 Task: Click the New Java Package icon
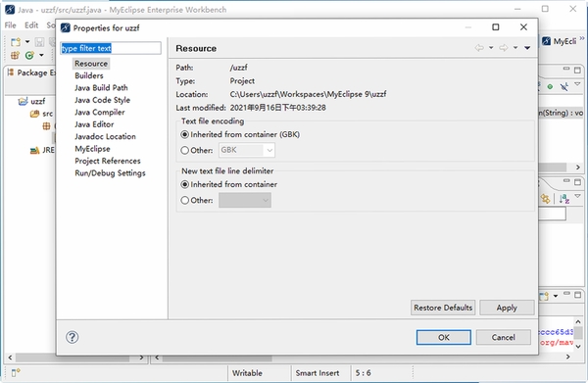point(15,56)
